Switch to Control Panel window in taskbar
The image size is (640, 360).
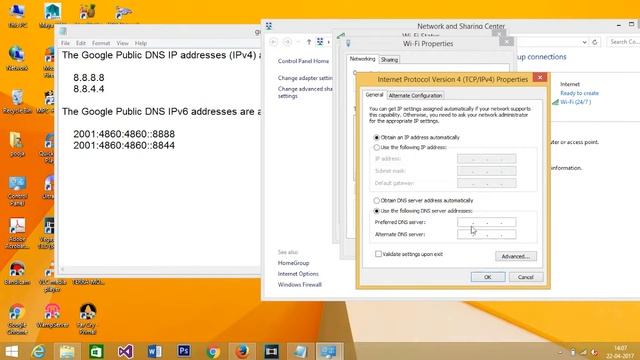pos(329,351)
